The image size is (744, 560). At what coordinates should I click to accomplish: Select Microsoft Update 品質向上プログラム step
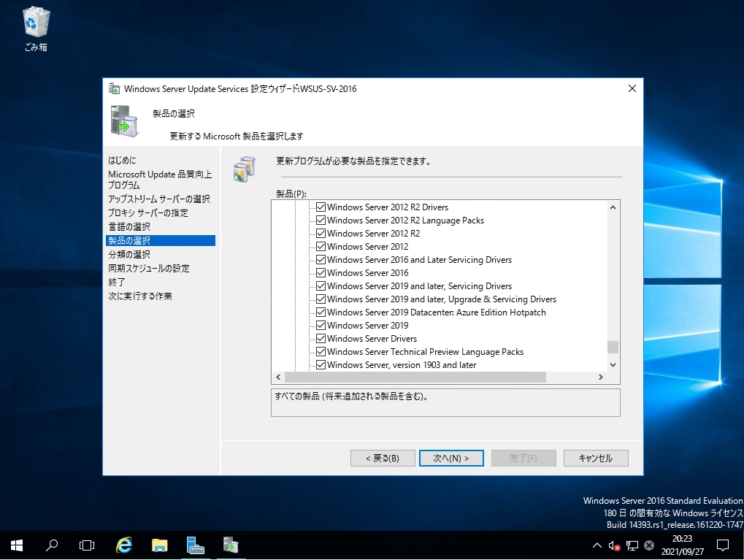tap(160, 180)
